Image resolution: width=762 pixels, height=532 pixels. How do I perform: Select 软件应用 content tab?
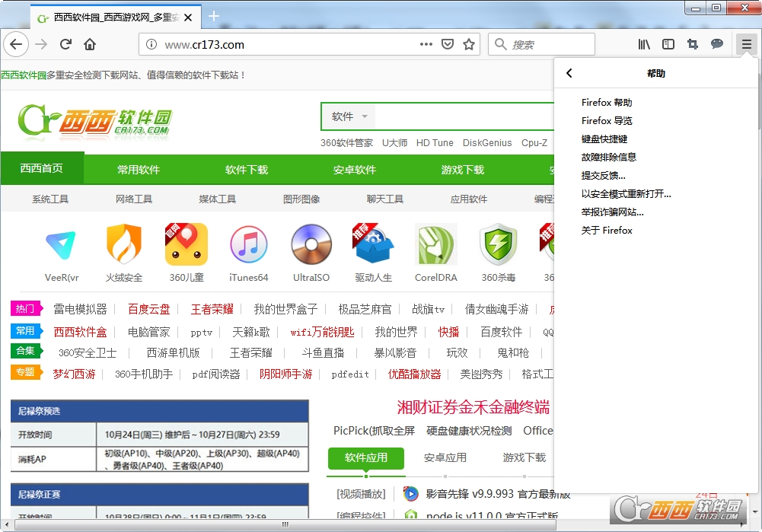tap(366, 457)
